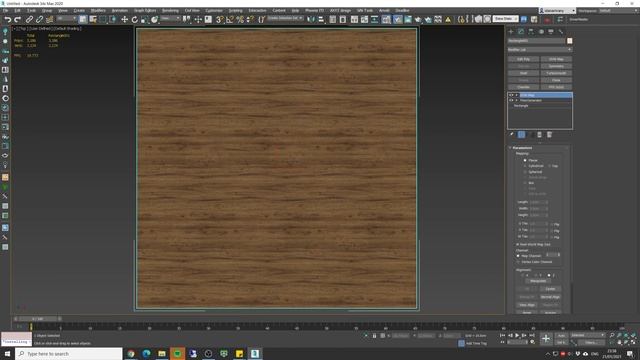Open the Customize menu
The image size is (640, 360).
coord(214,11)
